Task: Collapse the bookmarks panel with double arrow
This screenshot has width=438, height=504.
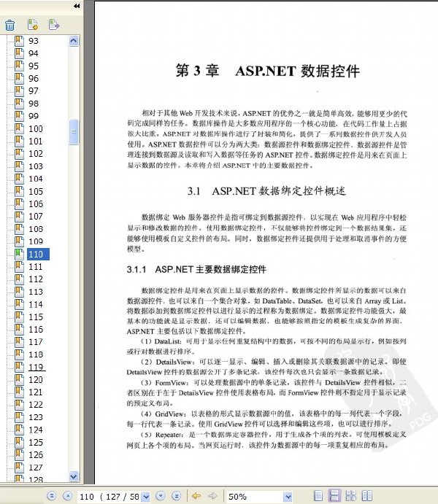Action: pyautogui.click(x=77, y=6)
